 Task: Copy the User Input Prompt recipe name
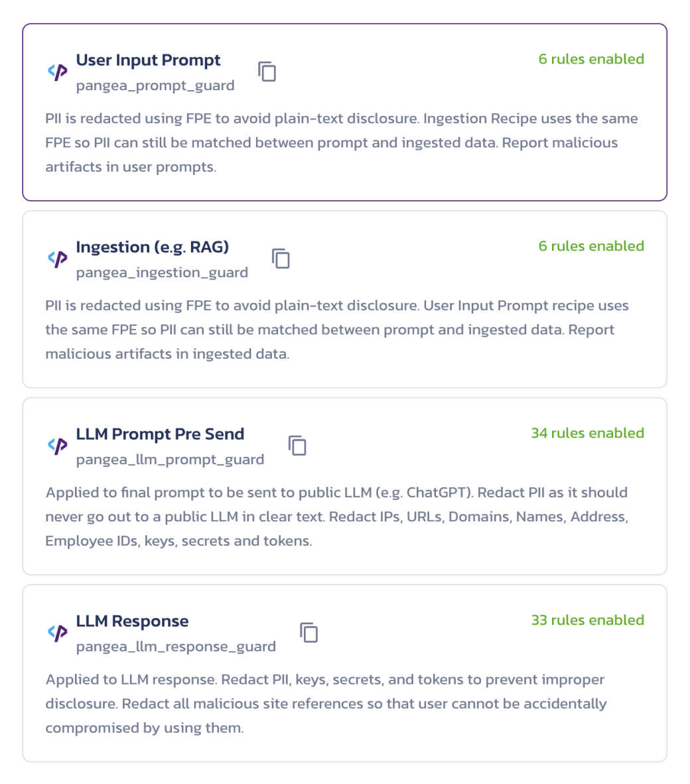tap(267, 72)
